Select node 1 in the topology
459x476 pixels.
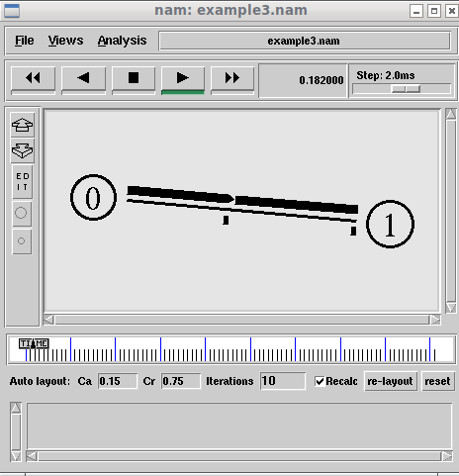[x=390, y=225]
